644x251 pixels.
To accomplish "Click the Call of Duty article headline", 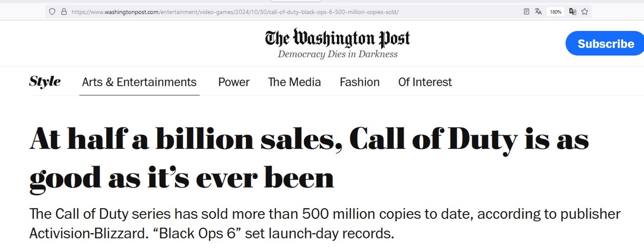I will point(309,158).
